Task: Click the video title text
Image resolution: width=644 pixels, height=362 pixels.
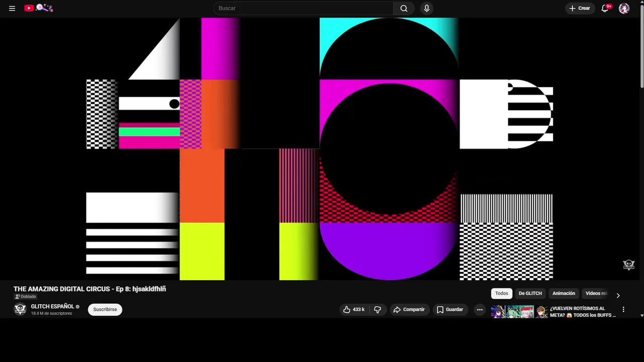Action: [90, 289]
